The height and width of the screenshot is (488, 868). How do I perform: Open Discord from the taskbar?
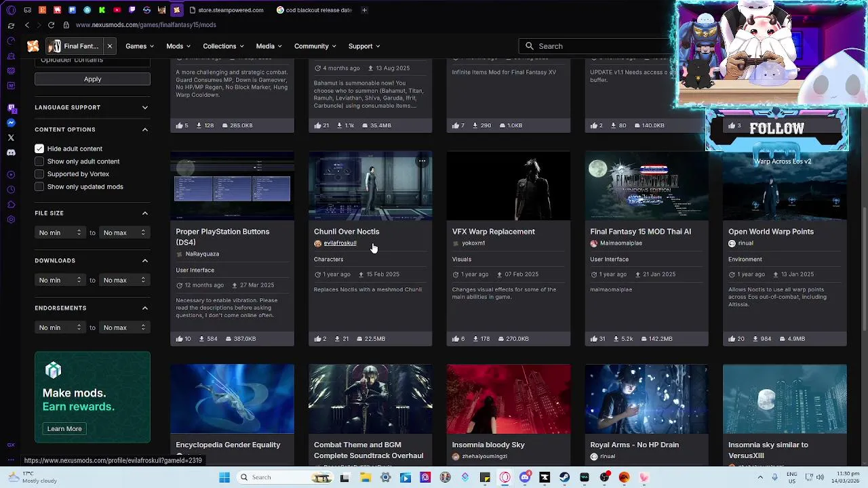tap(524, 477)
